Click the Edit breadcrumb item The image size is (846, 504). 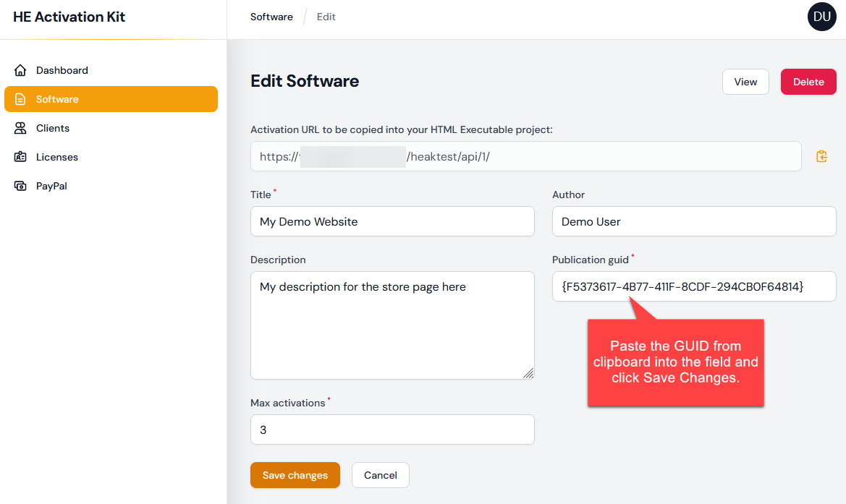tap(326, 17)
